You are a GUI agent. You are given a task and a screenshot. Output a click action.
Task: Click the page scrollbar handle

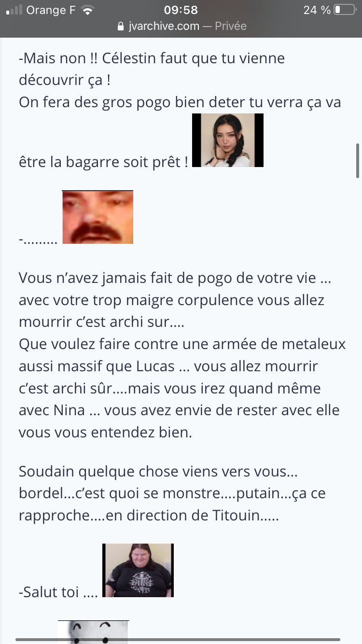(x=358, y=160)
